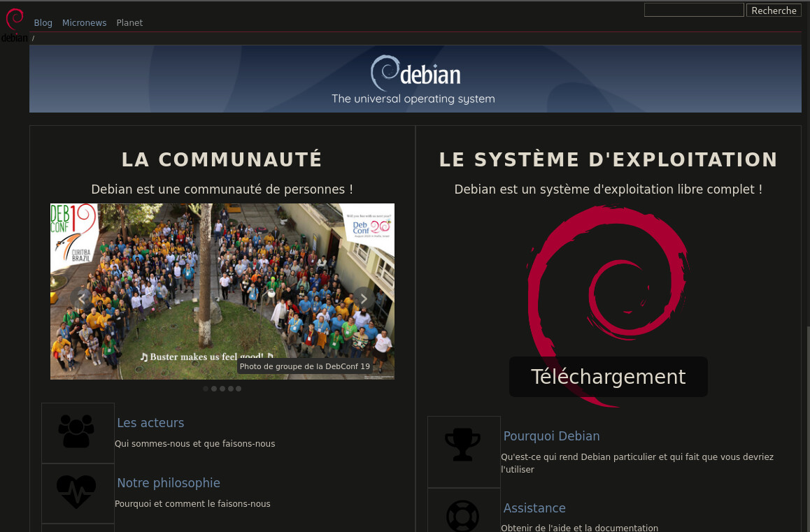Click the Téléchargement button
This screenshot has width=810, height=532.
click(x=609, y=377)
